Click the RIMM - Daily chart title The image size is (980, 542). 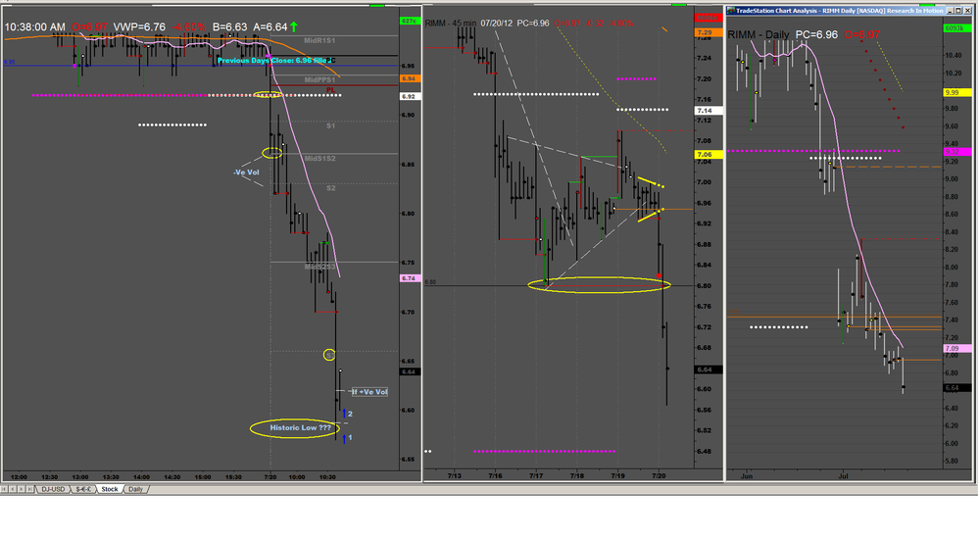click(759, 35)
